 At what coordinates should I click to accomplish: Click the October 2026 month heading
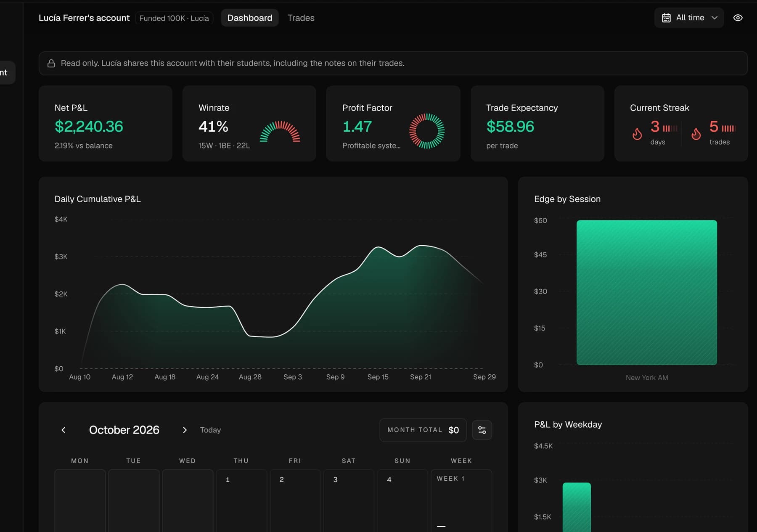coord(124,430)
